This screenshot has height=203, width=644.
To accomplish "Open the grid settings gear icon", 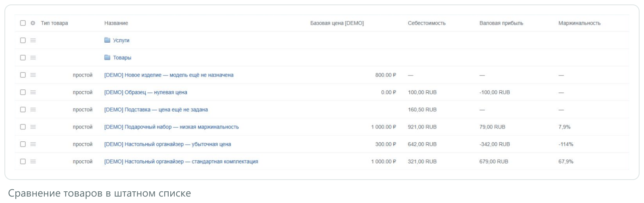I will [x=33, y=23].
